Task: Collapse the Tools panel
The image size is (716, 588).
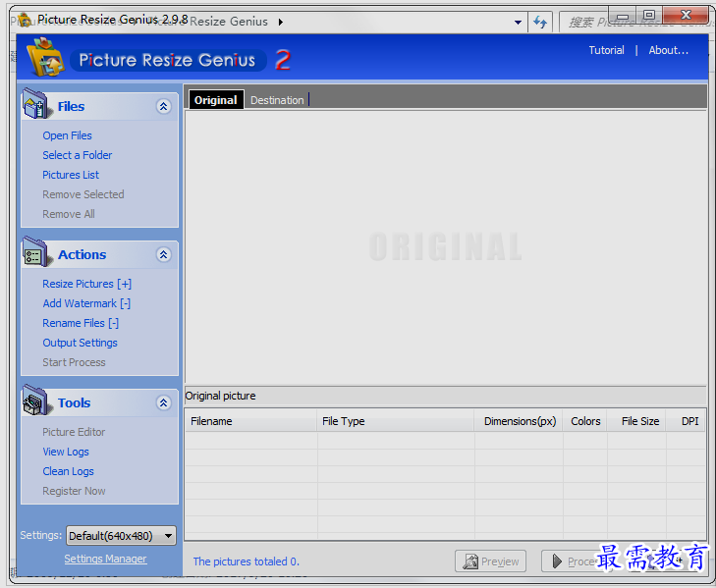Action: [163, 402]
